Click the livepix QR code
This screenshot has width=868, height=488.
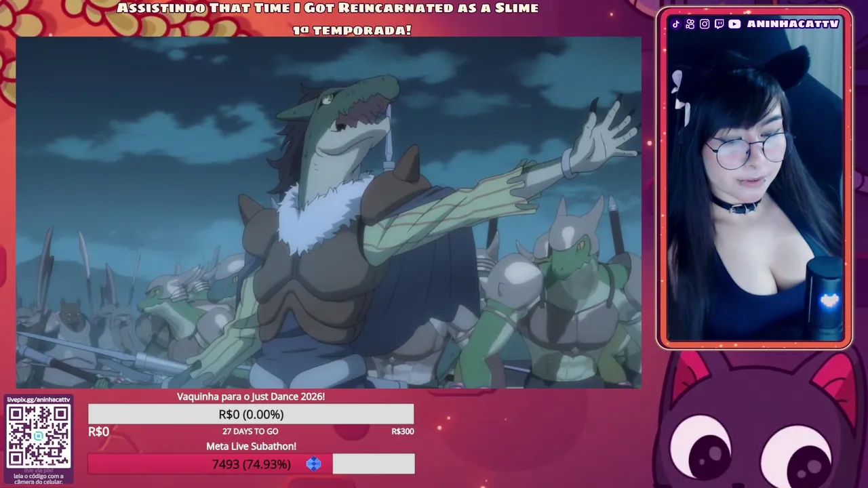pyautogui.click(x=39, y=435)
